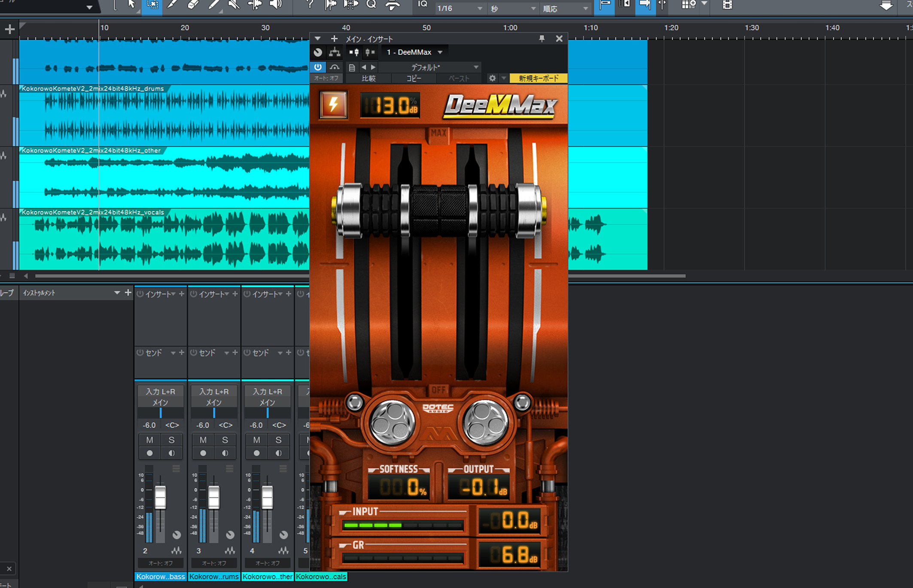
Task: Open channel 2 bass editor knob icon
Action: [x=177, y=535]
